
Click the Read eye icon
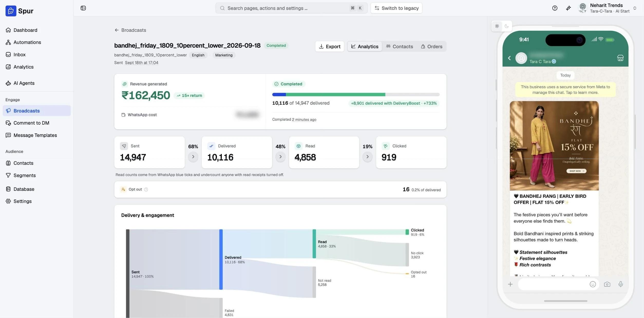click(x=298, y=146)
